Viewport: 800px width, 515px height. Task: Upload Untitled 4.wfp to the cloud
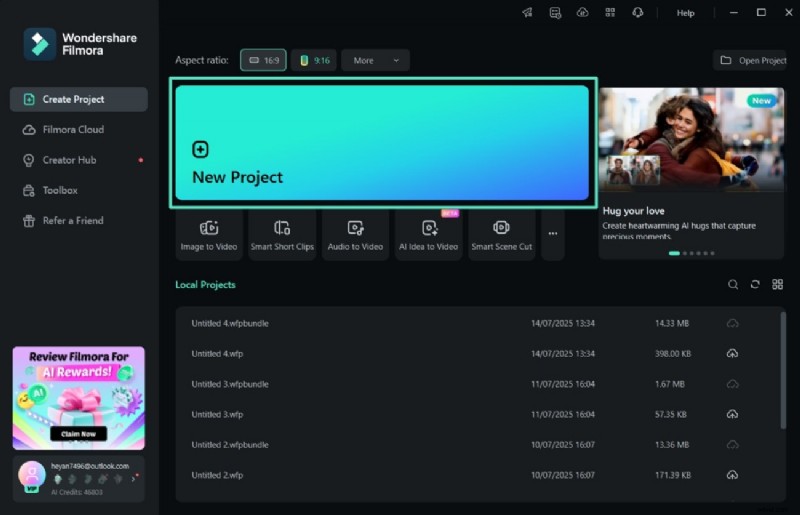tap(732, 354)
